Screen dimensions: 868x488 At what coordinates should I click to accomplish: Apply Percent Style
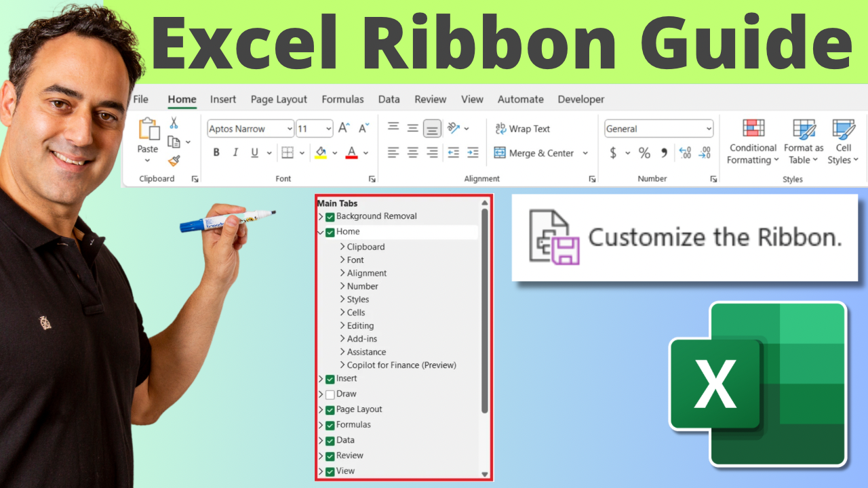[x=644, y=153]
